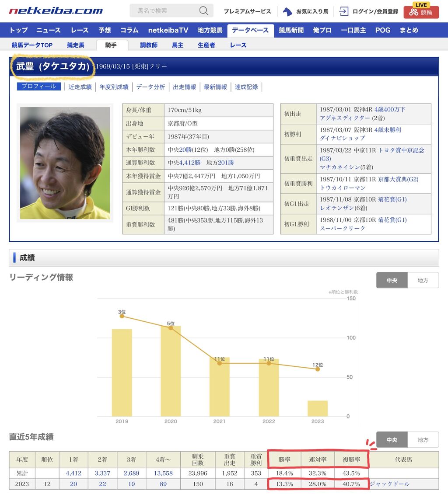This screenshot has width=448, height=494.
Task: Open 13,558 fourth-or-lower count link
Action: pyautogui.click(x=163, y=473)
